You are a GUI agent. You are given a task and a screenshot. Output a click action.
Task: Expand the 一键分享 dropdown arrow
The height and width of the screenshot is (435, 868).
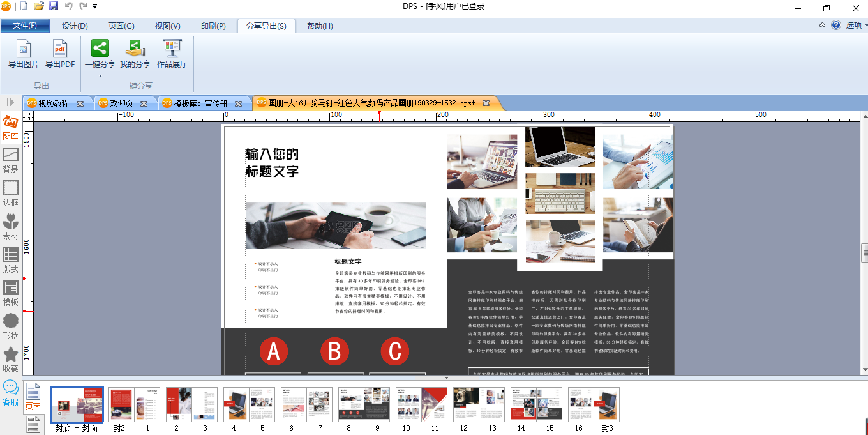coord(100,76)
